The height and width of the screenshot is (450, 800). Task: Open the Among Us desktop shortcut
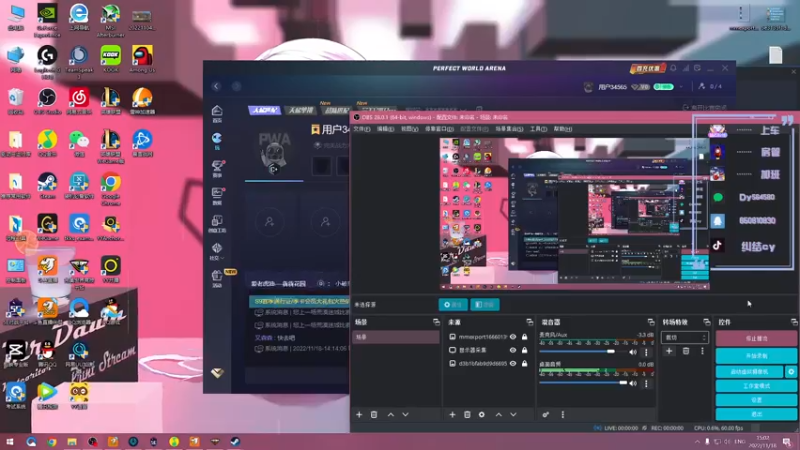(x=142, y=59)
